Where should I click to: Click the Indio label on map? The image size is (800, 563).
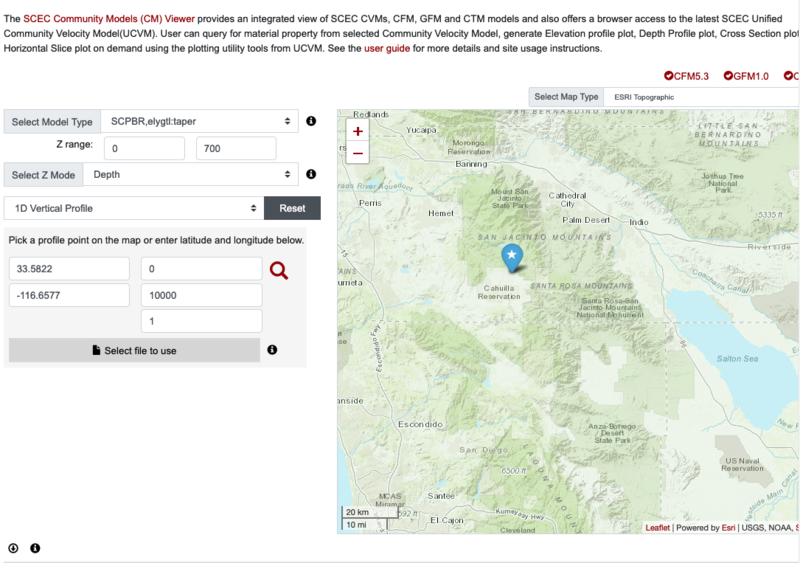[x=639, y=222]
